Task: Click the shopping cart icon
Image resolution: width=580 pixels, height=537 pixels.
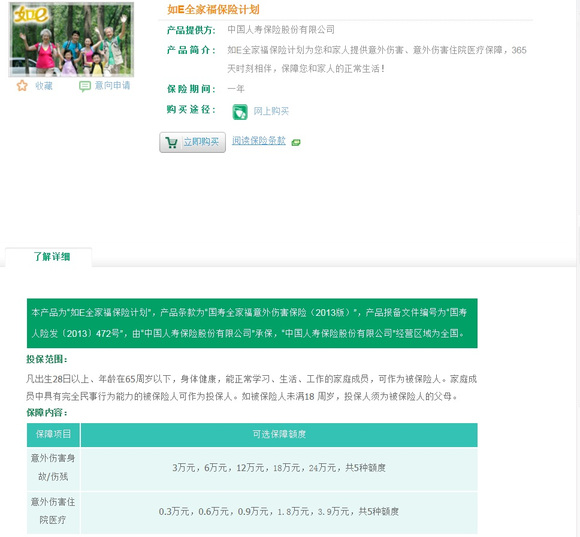Action: [172, 142]
